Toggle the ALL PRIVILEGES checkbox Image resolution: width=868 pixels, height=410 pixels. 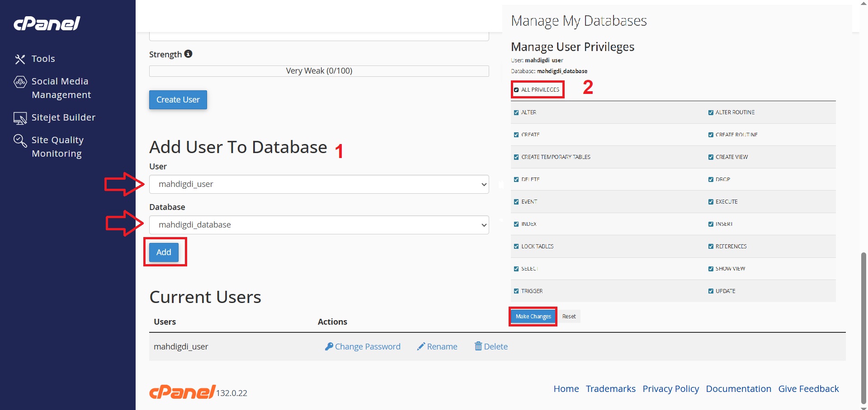(x=516, y=90)
